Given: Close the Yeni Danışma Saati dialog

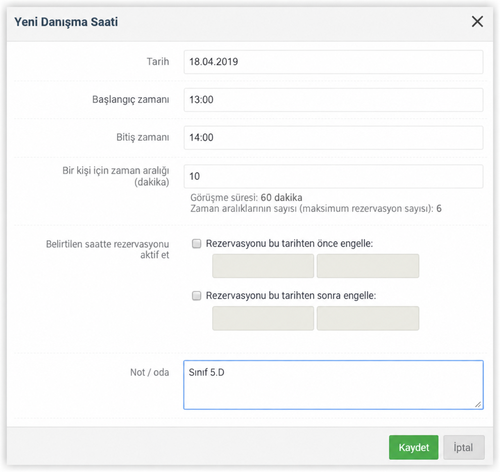Looking at the screenshot, I should pos(477,22).
